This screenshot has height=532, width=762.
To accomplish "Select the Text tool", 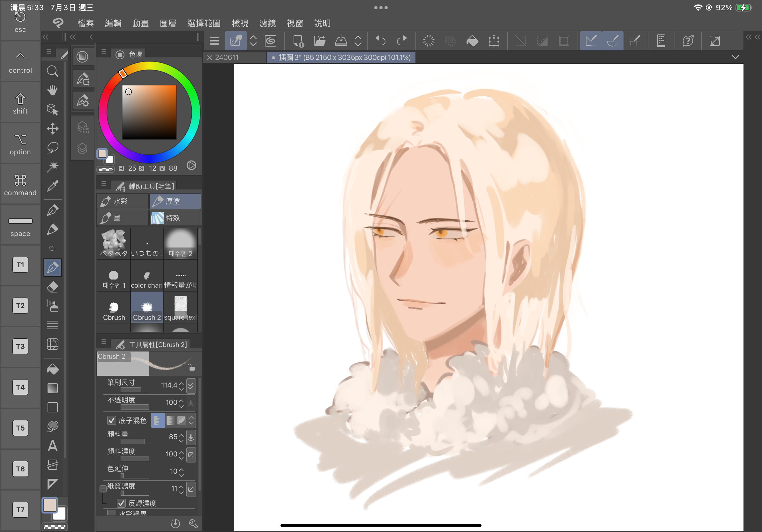I will point(52,446).
